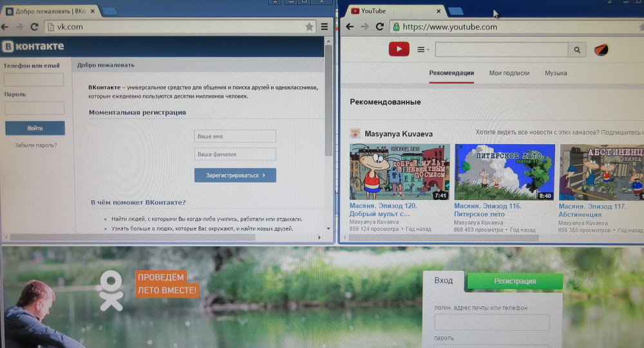Click the Войти button on VK

35,128
